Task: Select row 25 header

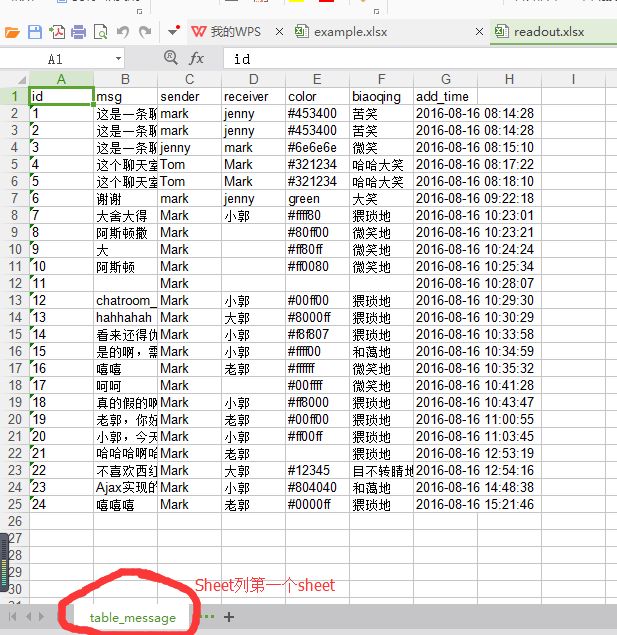Action: pyautogui.click(x=15, y=505)
